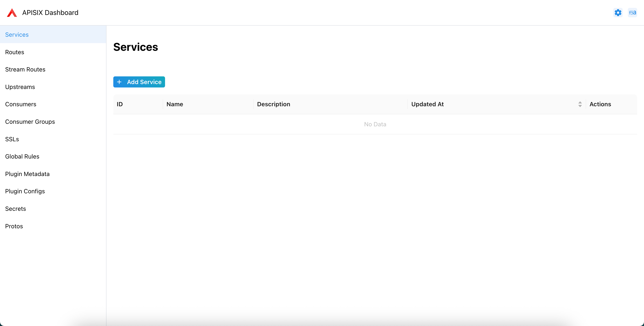Switch to the Routes section
644x326 pixels.
point(14,52)
